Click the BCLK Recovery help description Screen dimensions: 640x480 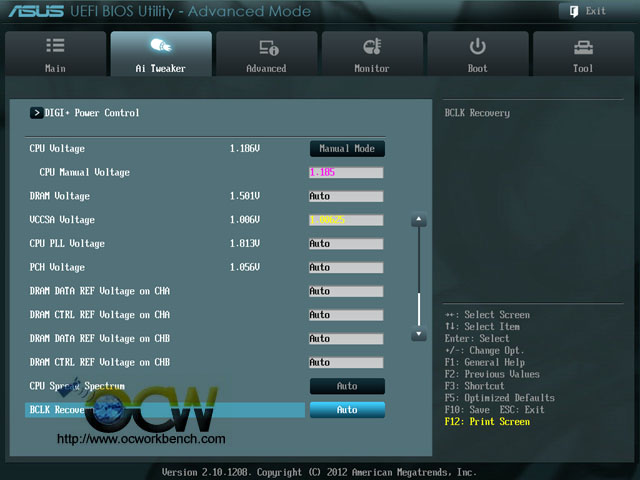coord(477,113)
